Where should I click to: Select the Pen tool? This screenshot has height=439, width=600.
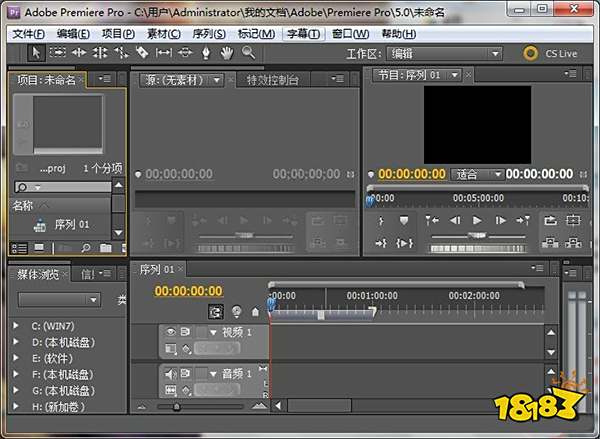pos(206,53)
